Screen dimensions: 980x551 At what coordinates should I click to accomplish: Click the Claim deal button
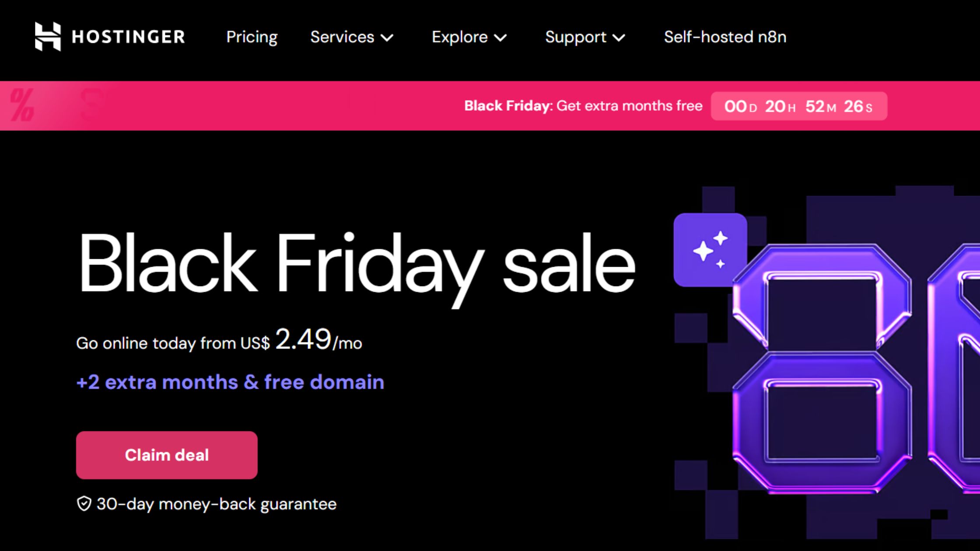click(167, 455)
